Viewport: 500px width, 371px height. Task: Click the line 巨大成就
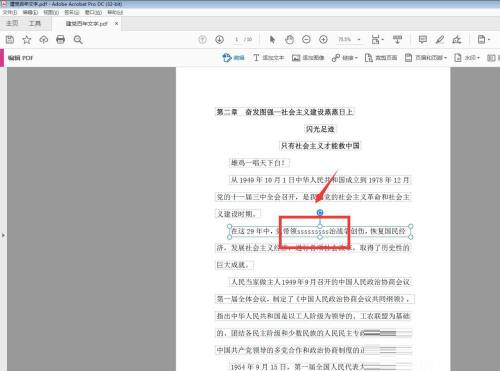234,265
